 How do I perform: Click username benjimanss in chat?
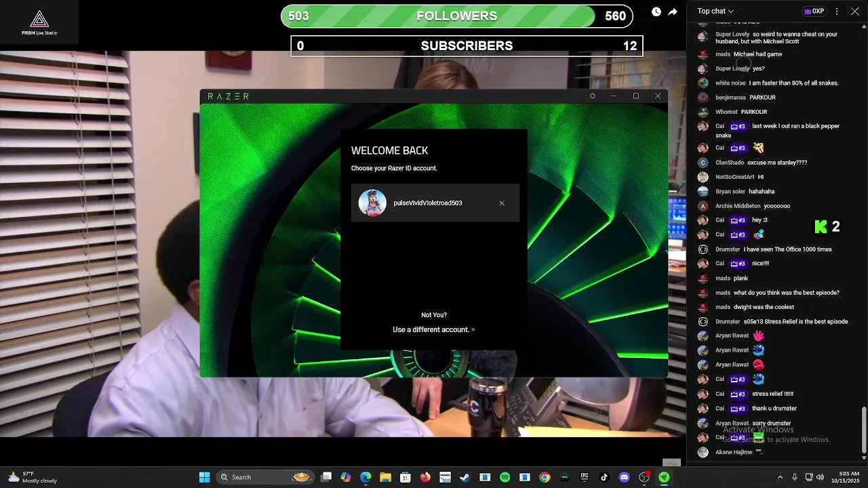click(730, 98)
